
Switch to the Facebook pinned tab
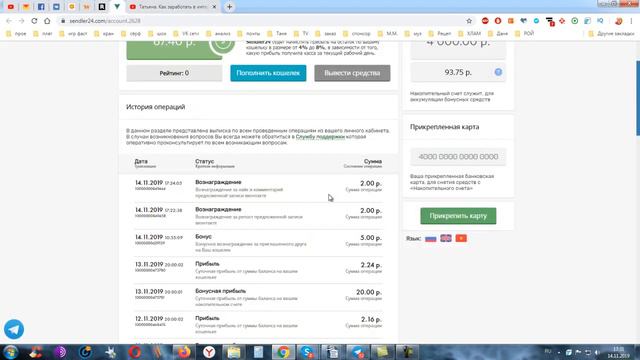41,7
